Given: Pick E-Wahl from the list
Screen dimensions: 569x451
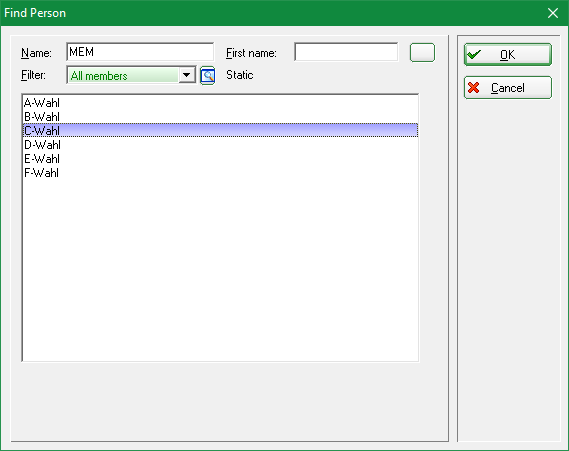Looking at the screenshot, I should click(220, 158).
